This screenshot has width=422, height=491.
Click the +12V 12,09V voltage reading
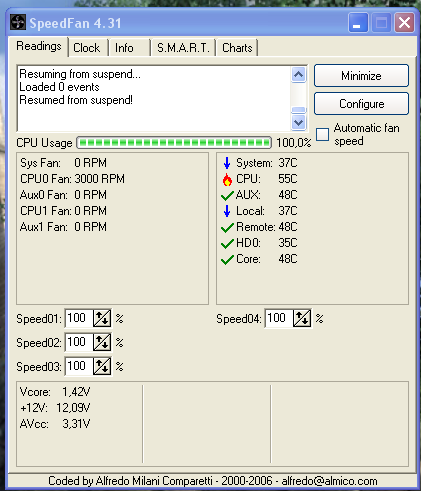click(x=55, y=408)
